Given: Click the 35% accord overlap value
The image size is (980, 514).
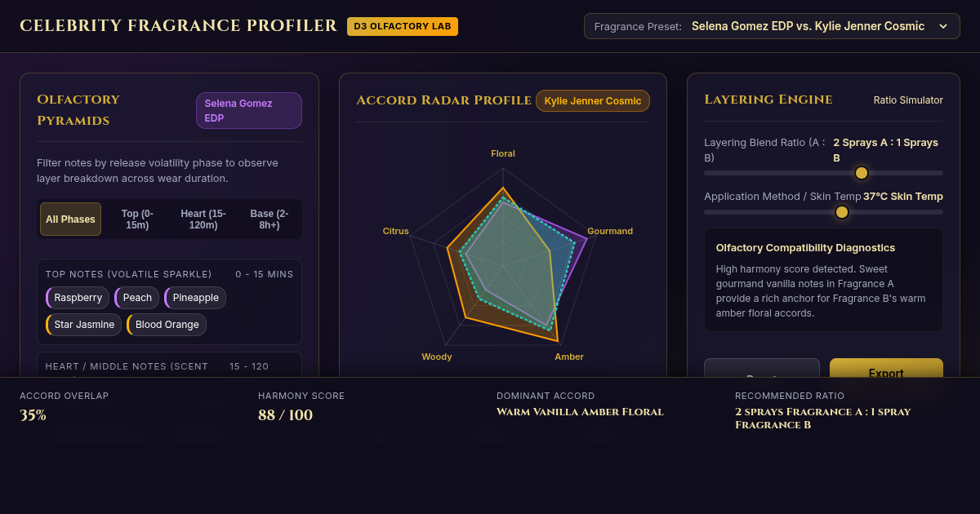Looking at the screenshot, I should [33, 415].
